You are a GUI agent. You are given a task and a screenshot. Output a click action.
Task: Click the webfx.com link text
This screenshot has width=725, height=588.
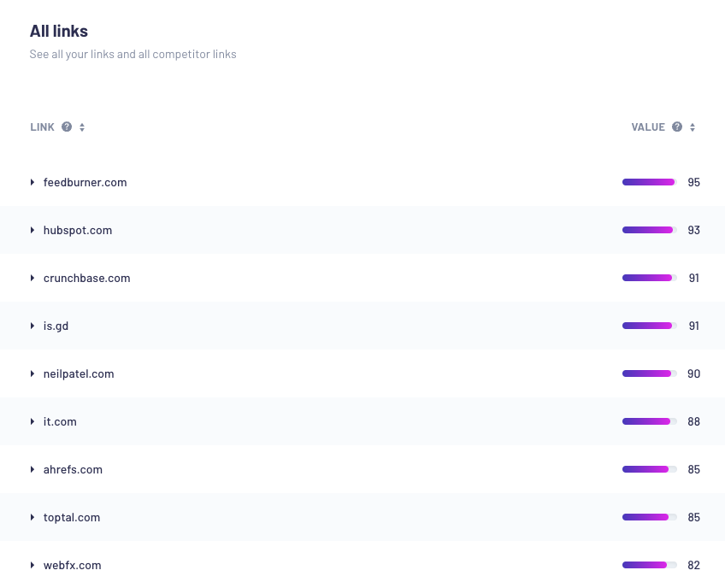[72, 565]
